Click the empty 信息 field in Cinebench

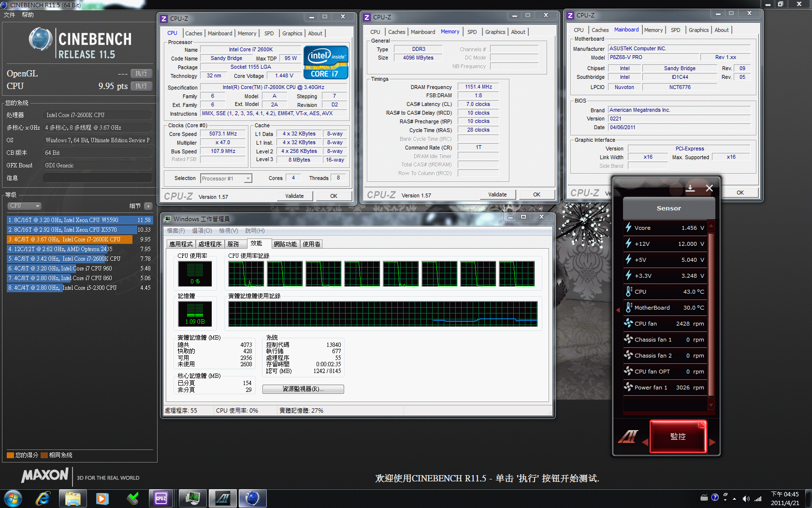click(97, 178)
